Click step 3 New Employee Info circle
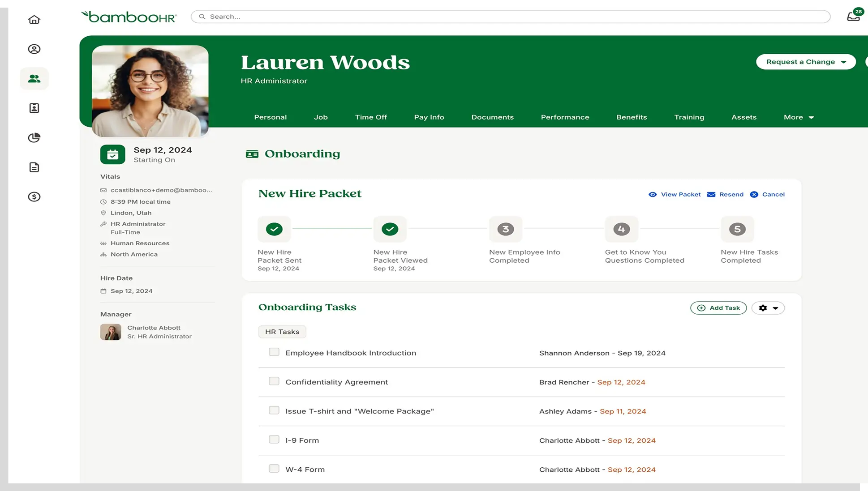Image resolution: width=868 pixels, height=491 pixels. point(506,229)
